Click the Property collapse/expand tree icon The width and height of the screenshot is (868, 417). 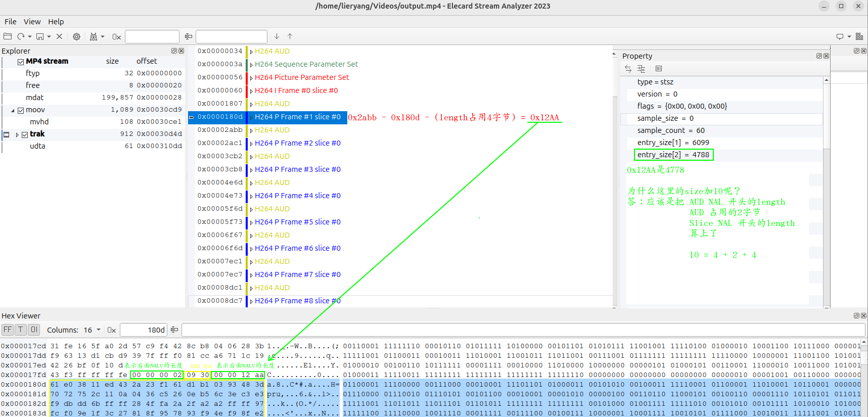click(x=641, y=69)
